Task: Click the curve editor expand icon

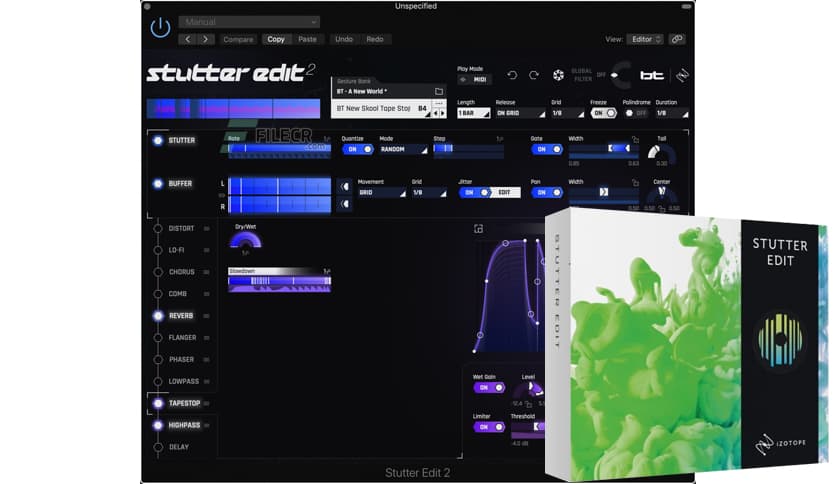Action: coord(478,229)
